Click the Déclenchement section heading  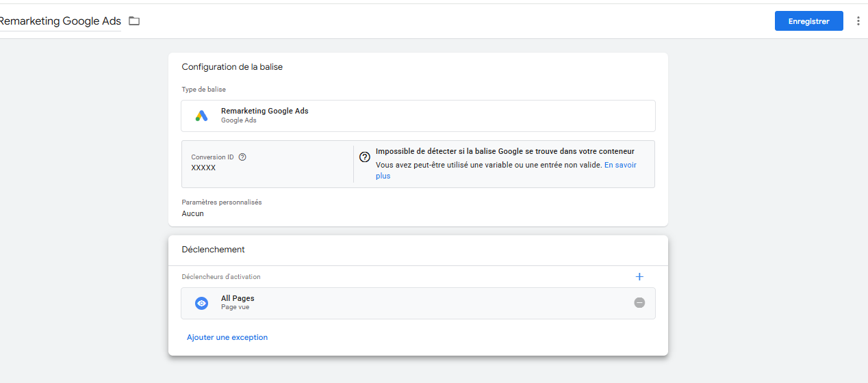point(213,250)
